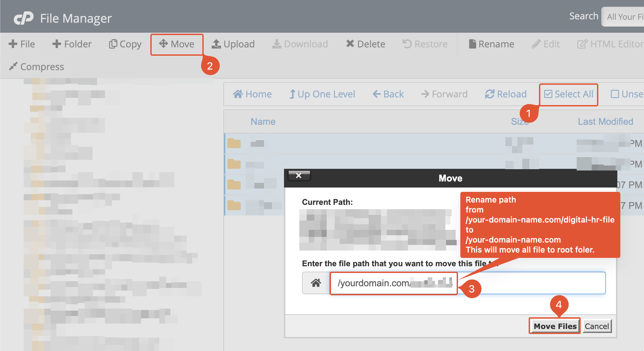Click the File Manager title text

(x=76, y=18)
